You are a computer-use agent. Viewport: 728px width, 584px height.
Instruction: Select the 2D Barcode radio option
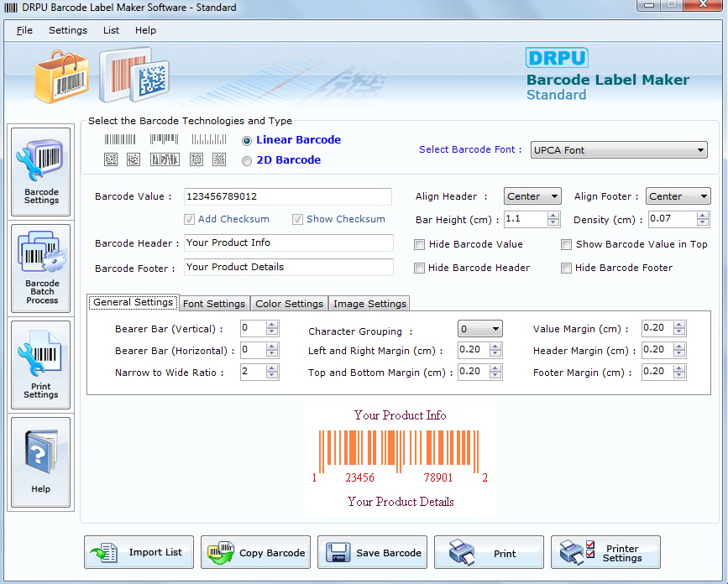tap(247, 160)
